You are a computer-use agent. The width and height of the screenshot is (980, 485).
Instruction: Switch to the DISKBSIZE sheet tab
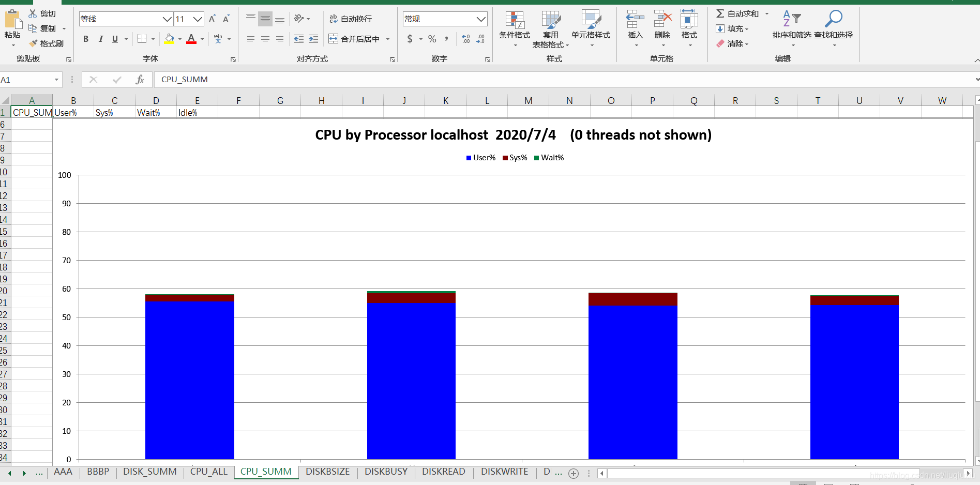pyautogui.click(x=328, y=472)
